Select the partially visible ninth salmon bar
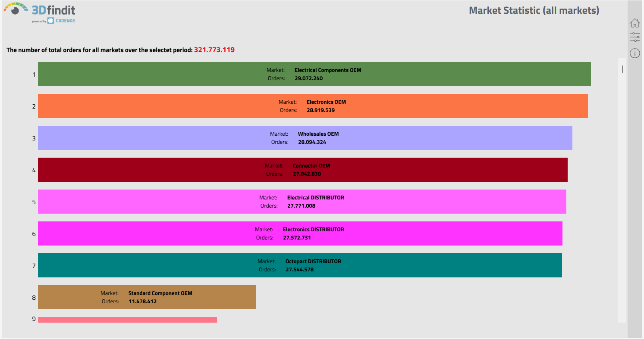Screen dimensions: 644x339 127,320
